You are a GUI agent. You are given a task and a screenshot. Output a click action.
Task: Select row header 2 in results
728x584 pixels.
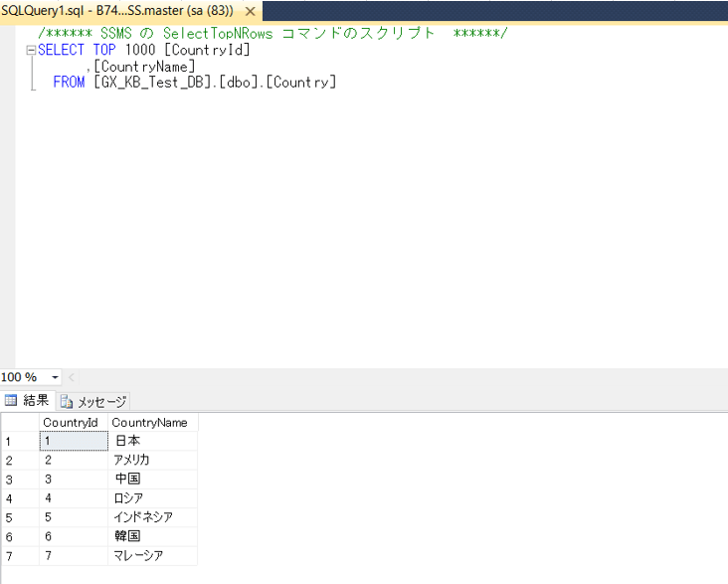tap(21, 461)
